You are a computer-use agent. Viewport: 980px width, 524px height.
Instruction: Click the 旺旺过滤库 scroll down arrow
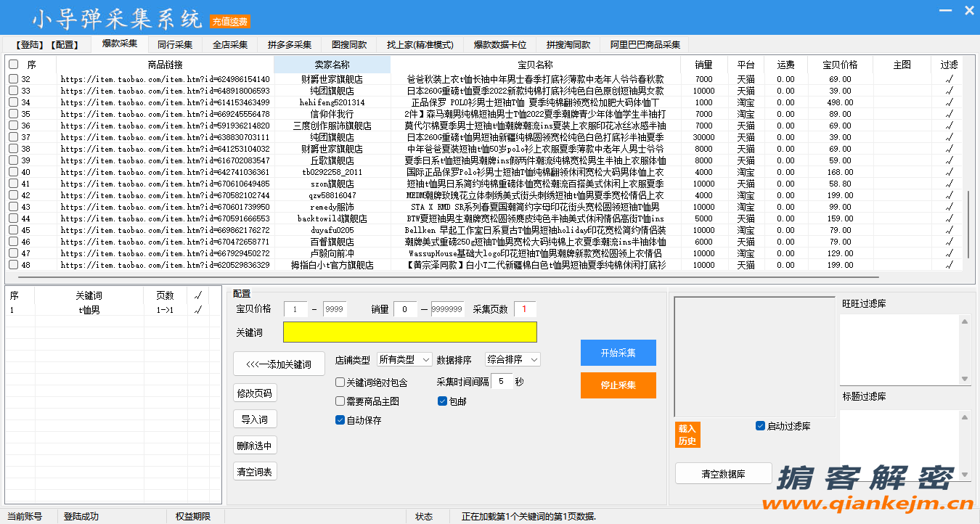click(965, 379)
